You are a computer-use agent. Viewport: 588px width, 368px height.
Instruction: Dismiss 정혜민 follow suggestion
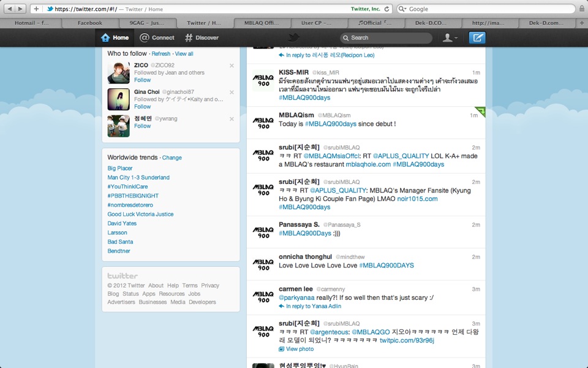[x=232, y=119]
